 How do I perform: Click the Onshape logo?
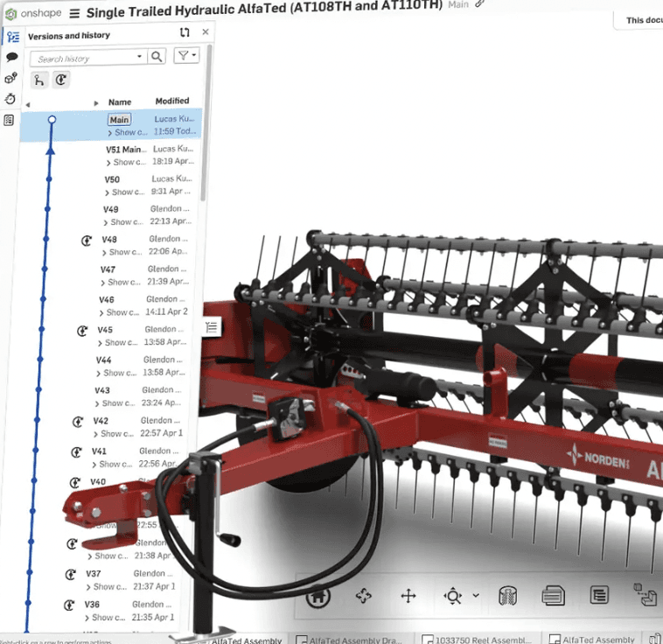pyautogui.click(x=34, y=13)
